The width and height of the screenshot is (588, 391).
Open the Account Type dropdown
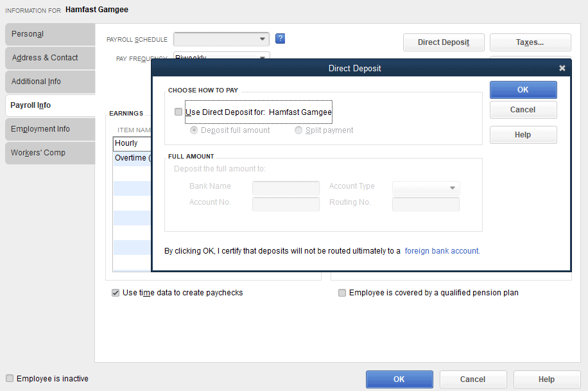[426, 187]
